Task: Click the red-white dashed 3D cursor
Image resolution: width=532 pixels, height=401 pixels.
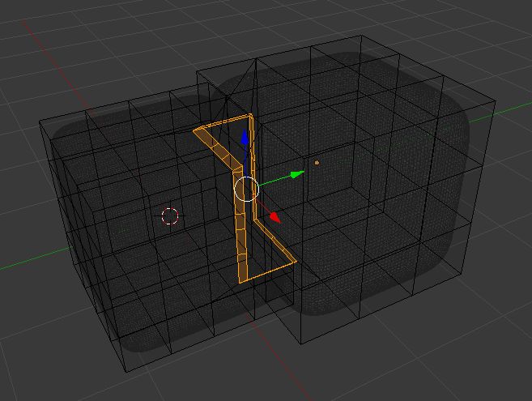Action: (170, 216)
